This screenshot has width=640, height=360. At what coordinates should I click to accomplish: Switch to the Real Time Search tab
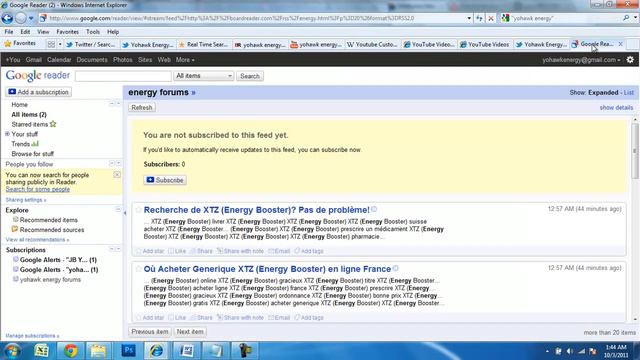[203, 44]
